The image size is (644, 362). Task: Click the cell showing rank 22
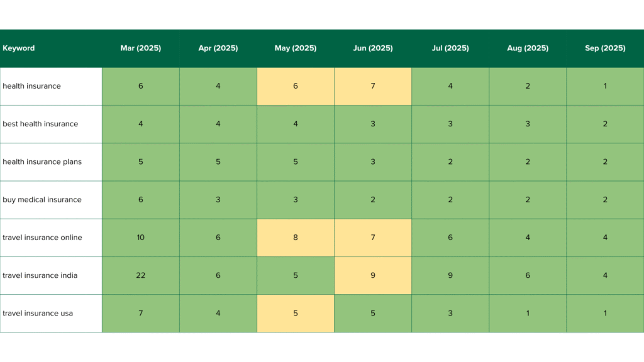point(140,275)
